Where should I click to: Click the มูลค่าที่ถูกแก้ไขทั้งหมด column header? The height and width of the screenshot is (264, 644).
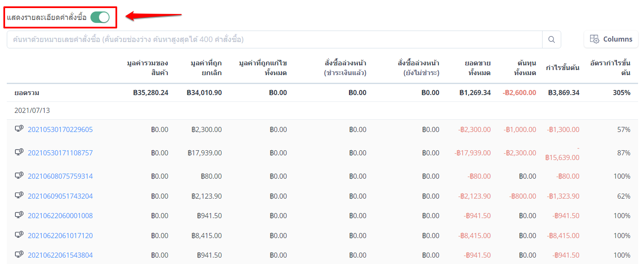[263, 68]
